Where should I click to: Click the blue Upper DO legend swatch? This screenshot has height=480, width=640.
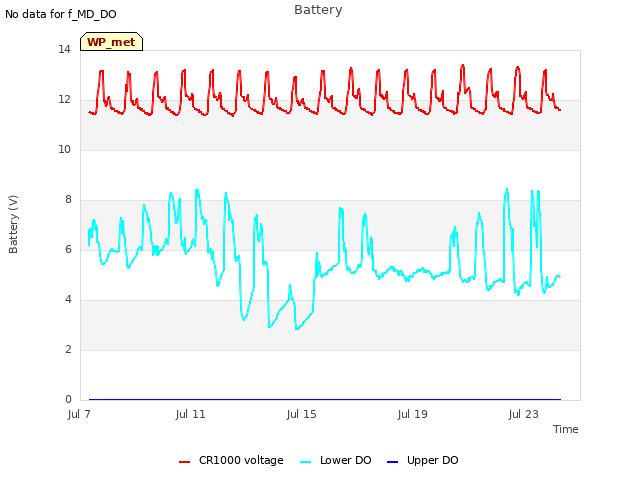[x=392, y=462]
